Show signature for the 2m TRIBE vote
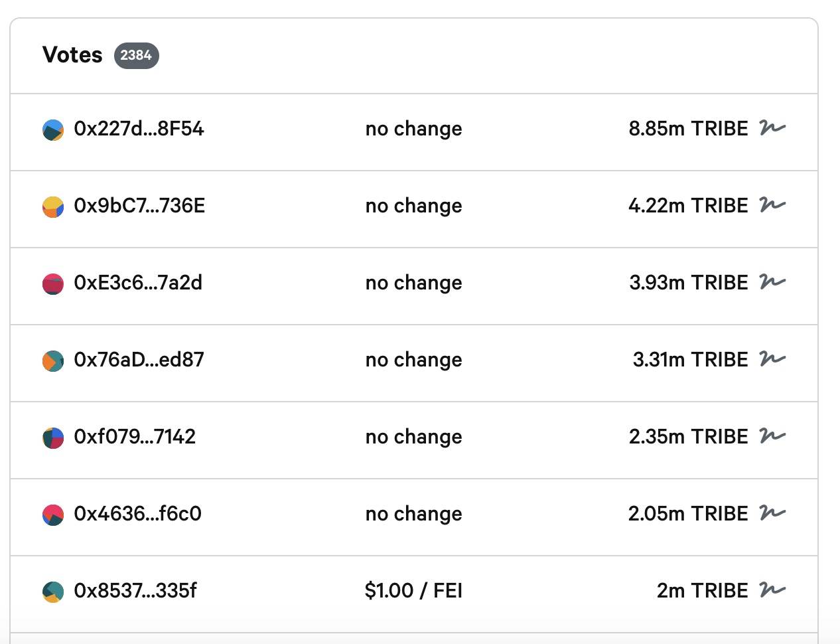The height and width of the screenshot is (644, 840). coord(772,590)
